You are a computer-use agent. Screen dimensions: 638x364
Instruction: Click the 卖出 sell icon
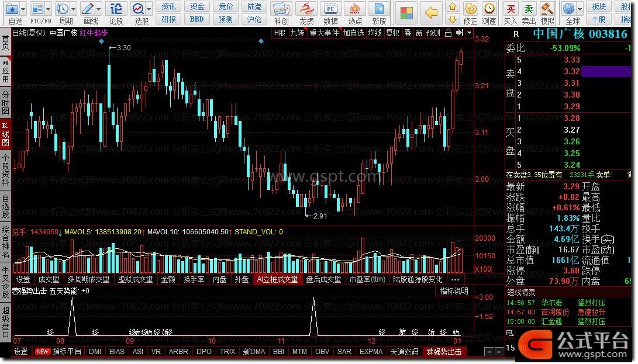pos(529,9)
